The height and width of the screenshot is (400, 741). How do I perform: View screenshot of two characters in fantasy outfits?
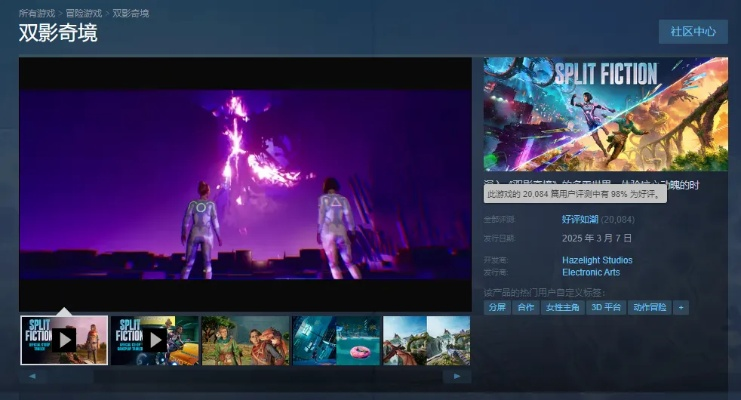[245, 340]
